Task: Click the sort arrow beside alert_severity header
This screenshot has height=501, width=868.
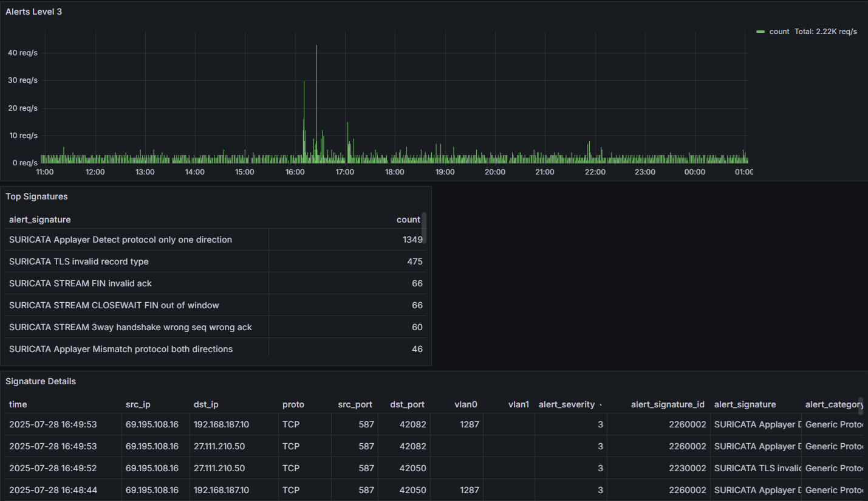Action: point(601,405)
